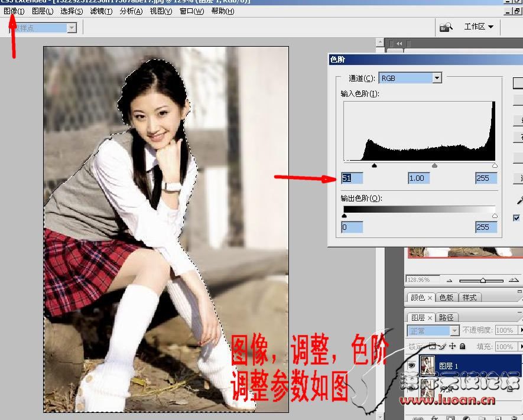
Task: Open the 工作区 workspace dropdown
Action: coord(479,27)
